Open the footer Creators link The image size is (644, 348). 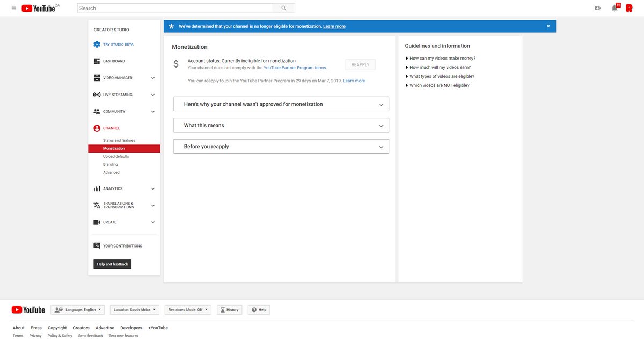click(x=81, y=328)
